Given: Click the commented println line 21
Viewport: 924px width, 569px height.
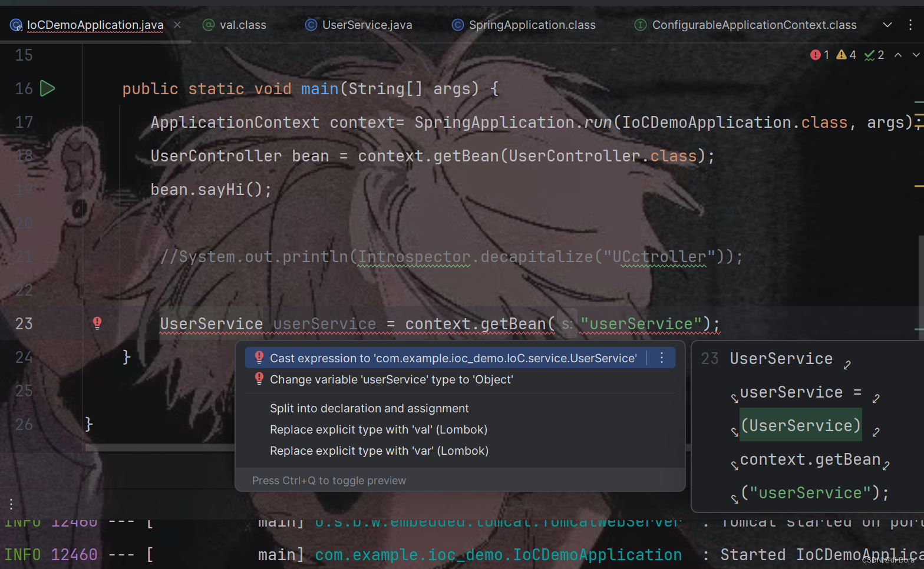Looking at the screenshot, I should click(x=451, y=257).
